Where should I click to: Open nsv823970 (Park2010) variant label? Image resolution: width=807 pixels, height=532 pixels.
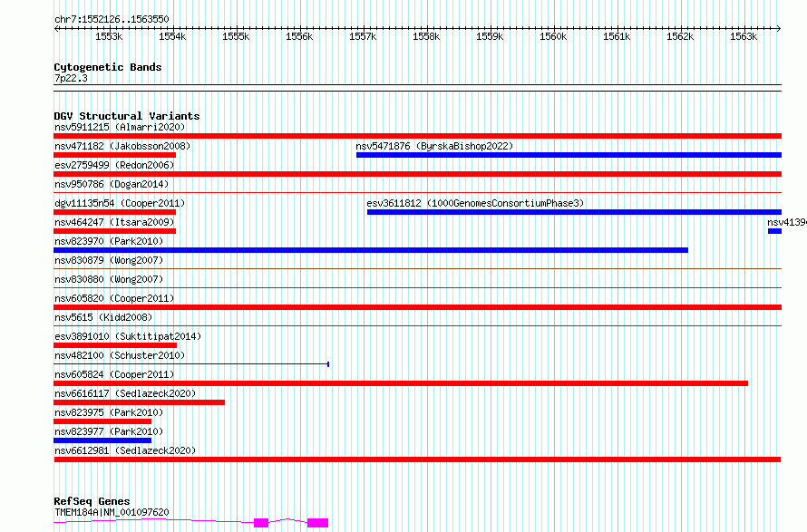pos(109,241)
